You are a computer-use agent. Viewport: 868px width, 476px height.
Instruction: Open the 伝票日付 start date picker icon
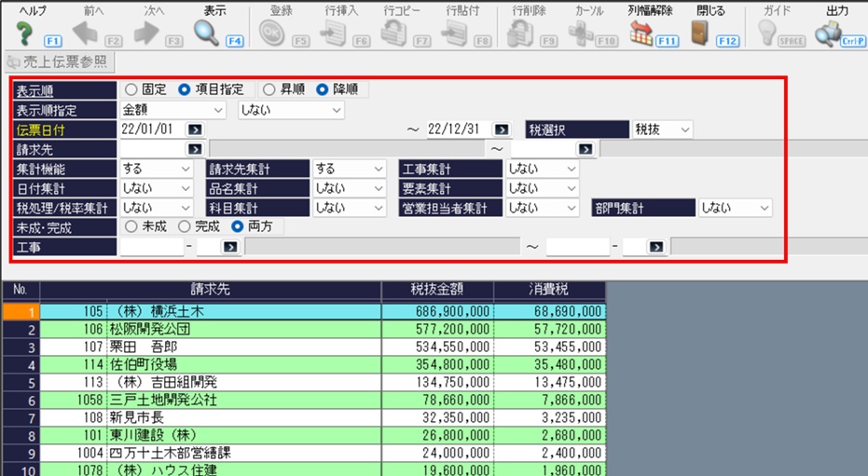(x=196, y=129)
